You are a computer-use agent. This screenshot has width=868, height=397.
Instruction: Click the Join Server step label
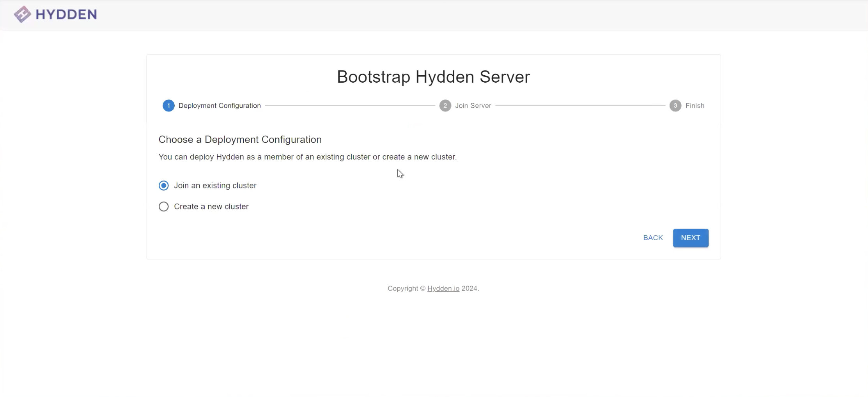point(473,105)
